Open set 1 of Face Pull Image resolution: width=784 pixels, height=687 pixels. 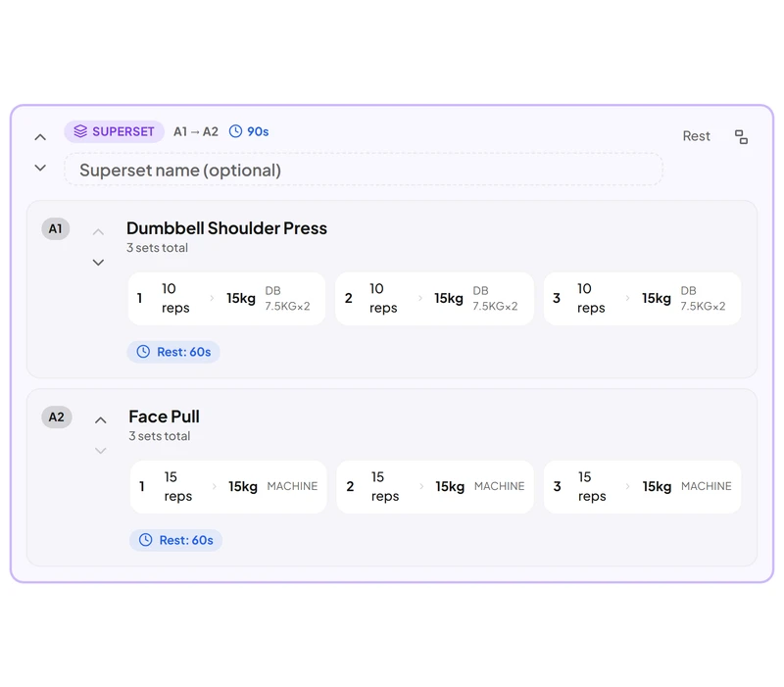pos(228,487)
